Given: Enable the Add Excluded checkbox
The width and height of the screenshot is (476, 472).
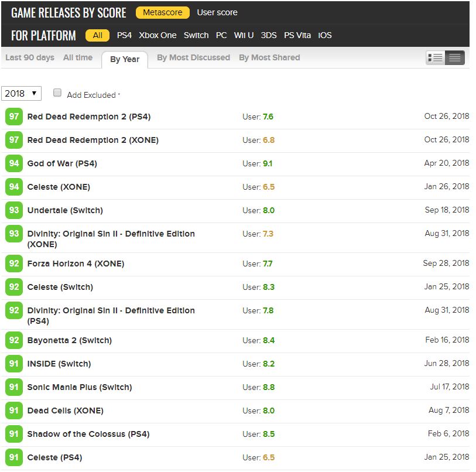Looking at the screenshot, I should (x=57, y=93).
